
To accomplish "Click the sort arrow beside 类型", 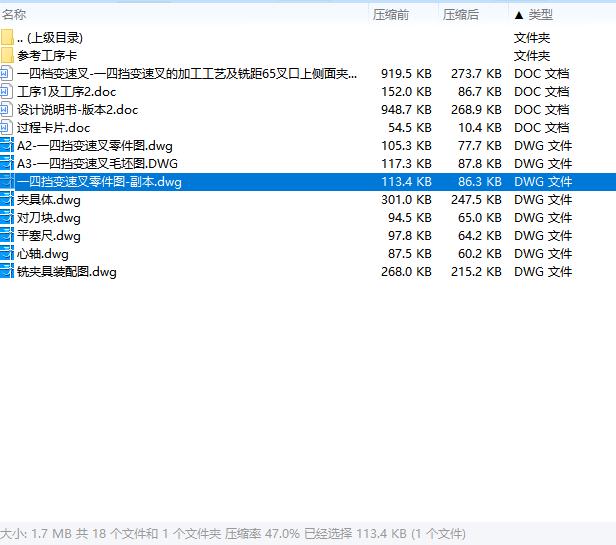I will (x=519, y=15).
